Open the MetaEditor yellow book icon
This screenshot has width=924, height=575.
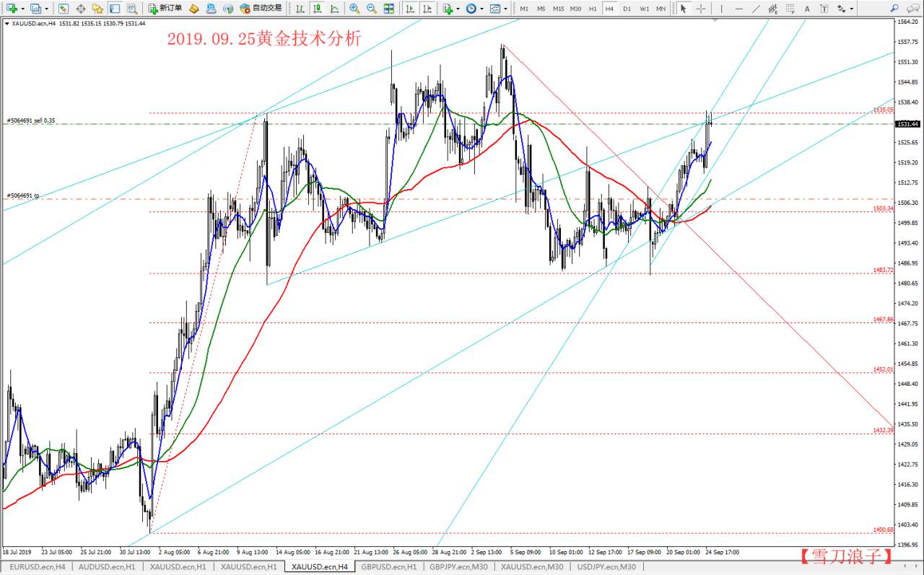(193, 9)
